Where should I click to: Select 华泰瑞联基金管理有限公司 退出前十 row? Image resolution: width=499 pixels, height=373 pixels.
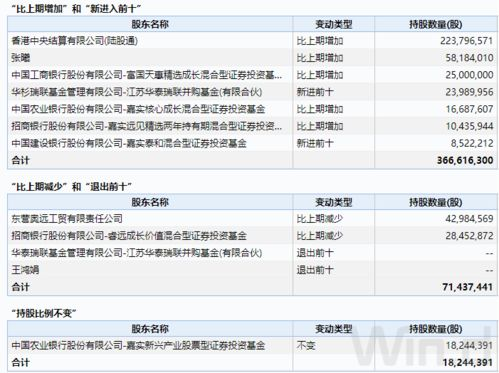(x=252, y=253)
